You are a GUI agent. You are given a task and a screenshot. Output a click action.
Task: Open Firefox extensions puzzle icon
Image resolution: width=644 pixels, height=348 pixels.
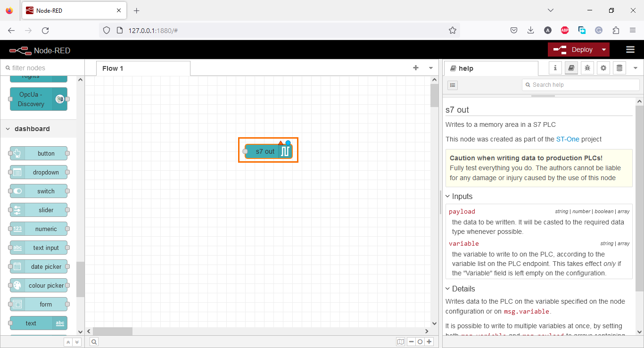(x=616, y=30)
